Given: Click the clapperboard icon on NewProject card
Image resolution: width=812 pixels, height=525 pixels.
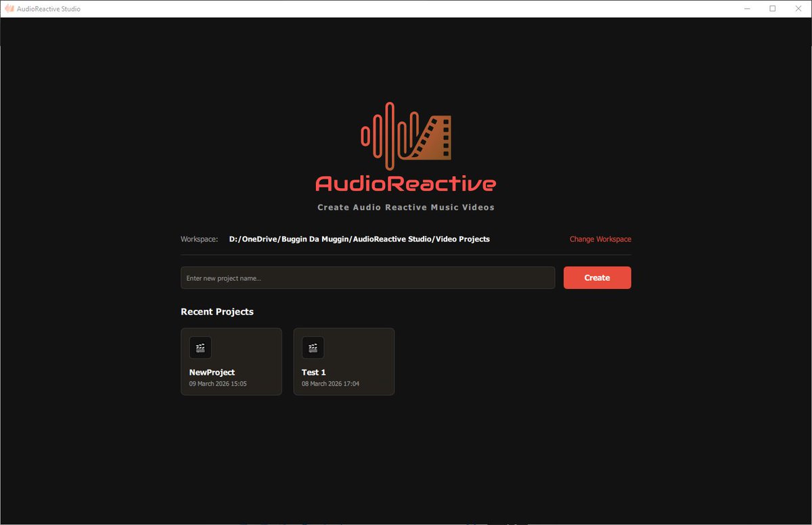Looking at the screenshot, I should (x=200, y=348).
